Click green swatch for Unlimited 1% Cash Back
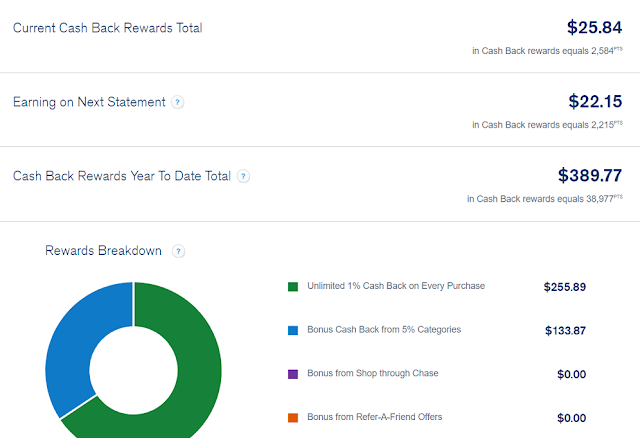 pyautogui.click(x=293, y=287)
